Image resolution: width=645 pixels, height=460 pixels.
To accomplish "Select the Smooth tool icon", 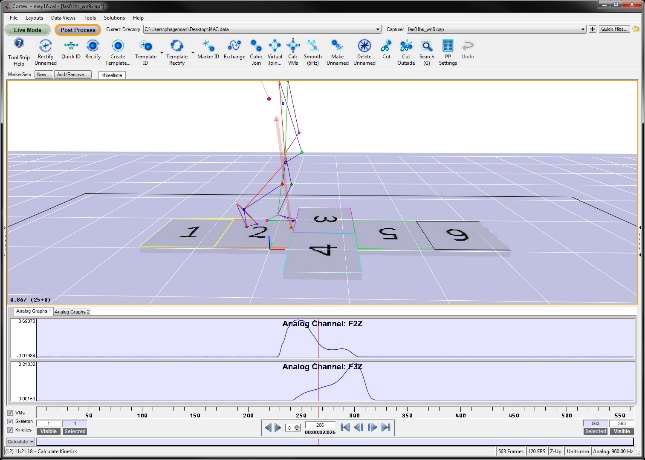I will click(x=312, y=46).
